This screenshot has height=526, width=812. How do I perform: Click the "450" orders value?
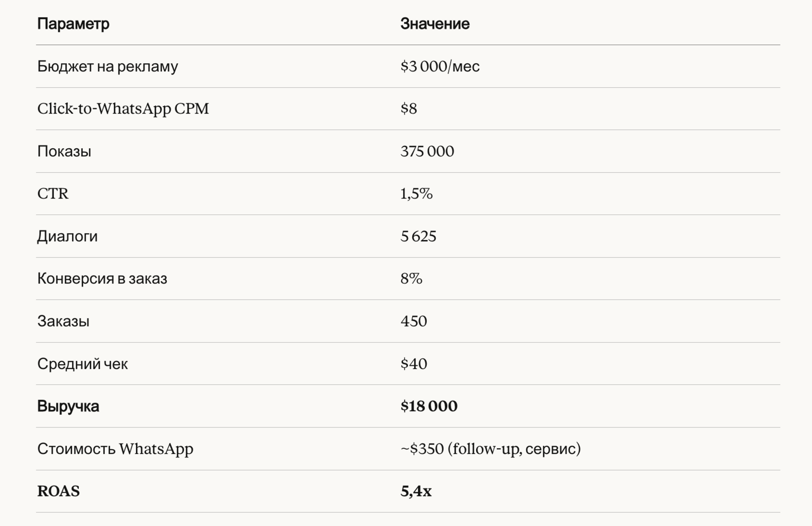click(x=413, y=321)
